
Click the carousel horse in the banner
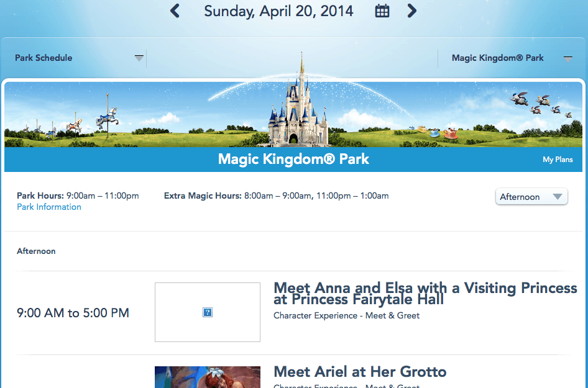(106, 117)
